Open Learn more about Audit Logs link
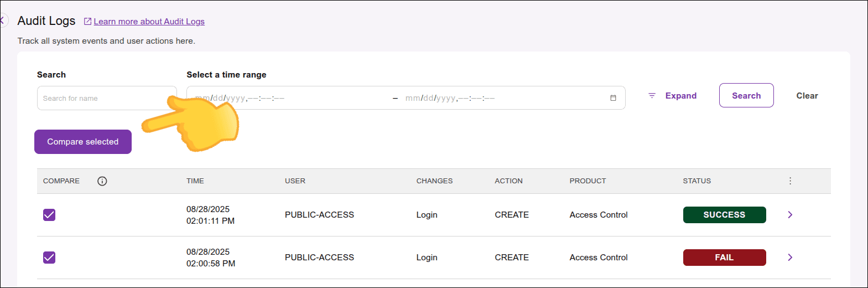Image resolution: width=868 pixels, height=288 pixels. tap(149, 22)
